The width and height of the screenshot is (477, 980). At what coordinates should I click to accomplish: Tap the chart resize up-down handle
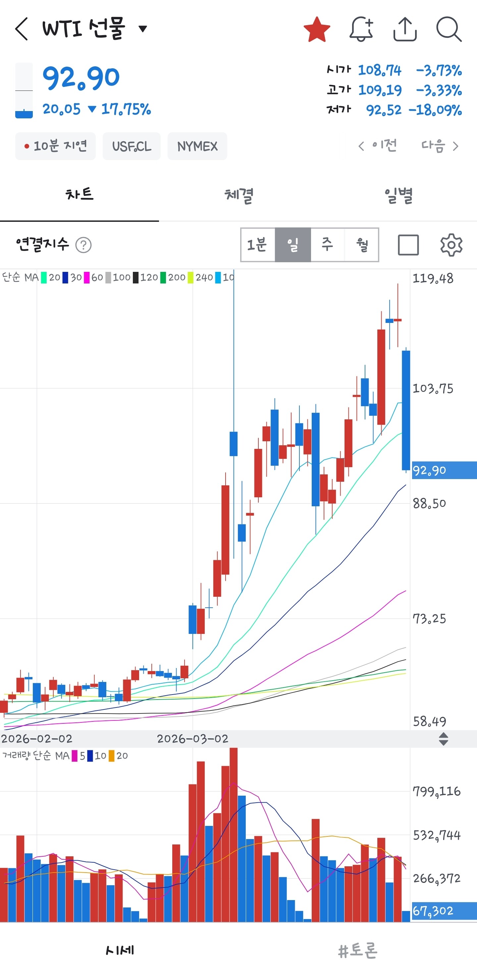pyautogui.click(x=443, y=739)
